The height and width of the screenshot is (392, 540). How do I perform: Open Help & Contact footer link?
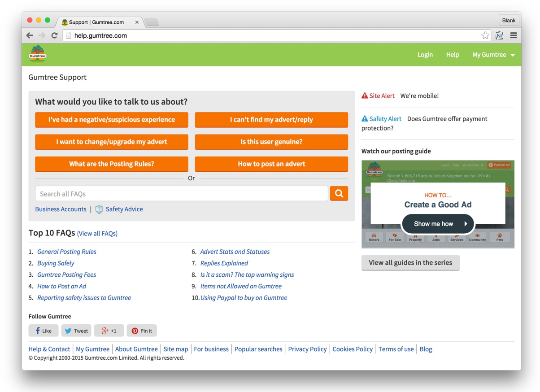(49, 349)
